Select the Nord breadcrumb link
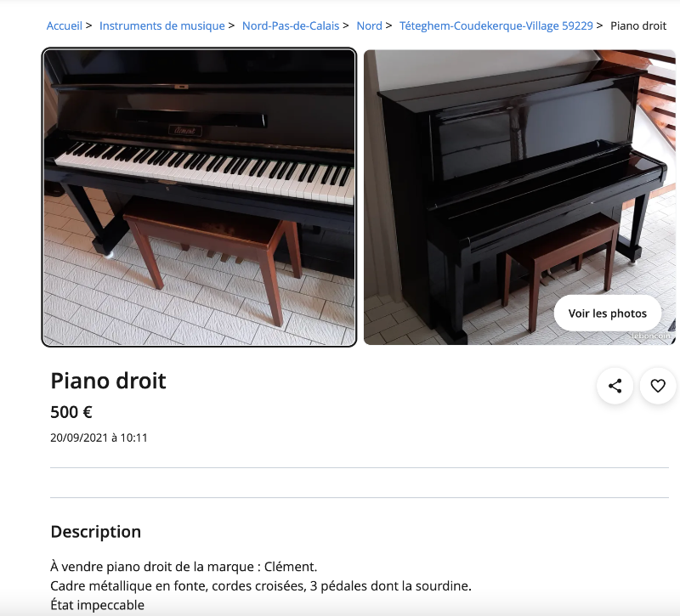This screenshot has width=680, height=616. pyautogui.click(x=369, y=26)
